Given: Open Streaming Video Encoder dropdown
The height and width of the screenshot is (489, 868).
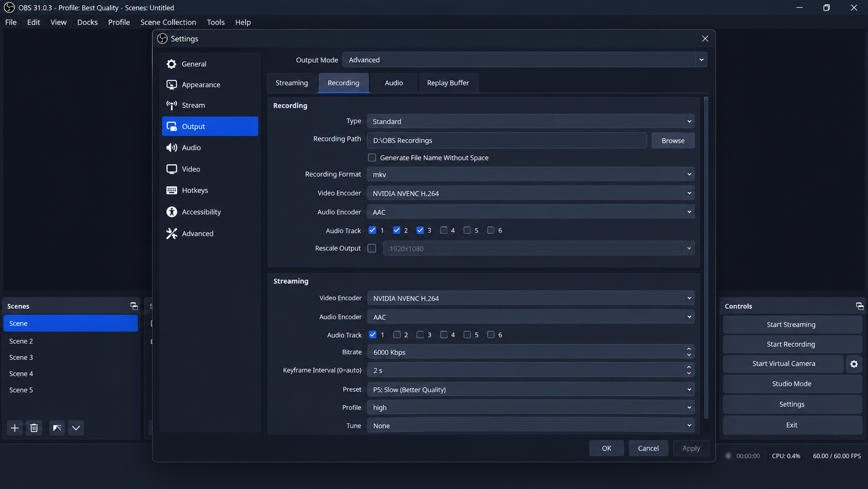Looking at the screenshot, I should 531,298.
